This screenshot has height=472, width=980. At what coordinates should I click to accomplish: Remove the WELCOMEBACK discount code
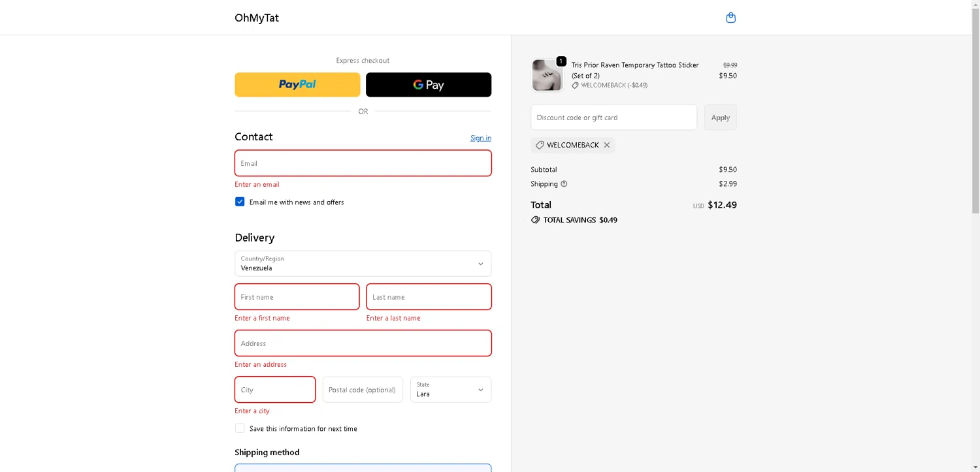pyautogui.click(x=607, y=145)
